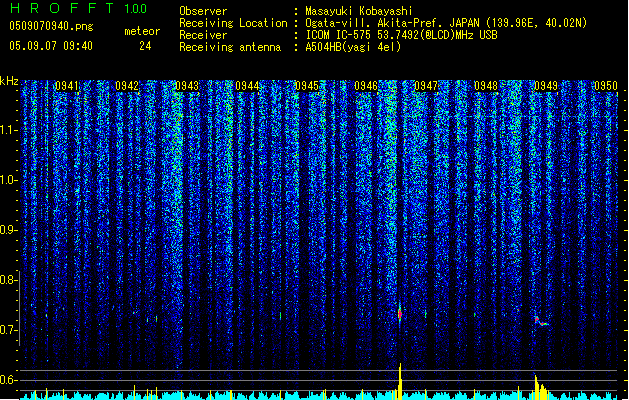Click the Receiving antenna label

pos(230,47)
